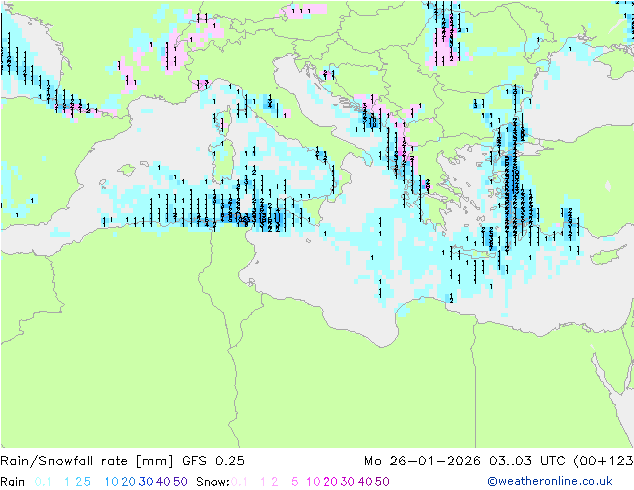634x490 pixels.
Task: Pick the Snow 40 legend color value
Action: (365, 482)
